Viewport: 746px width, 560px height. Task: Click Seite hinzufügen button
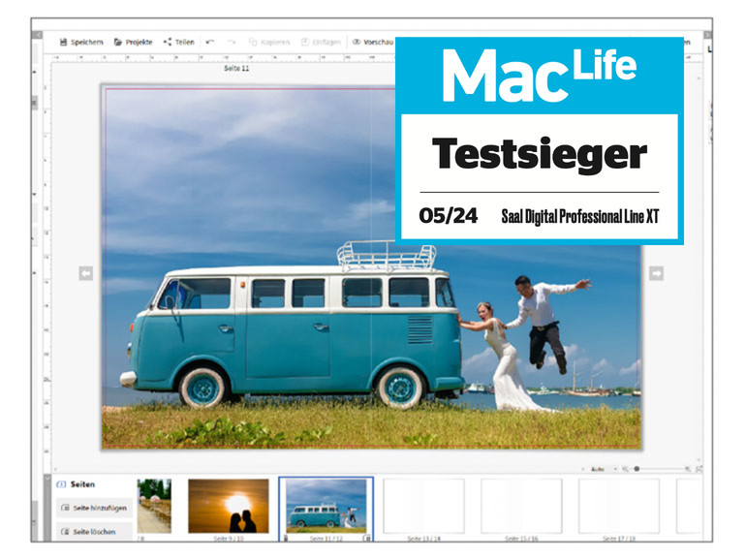tap(94, 508)
